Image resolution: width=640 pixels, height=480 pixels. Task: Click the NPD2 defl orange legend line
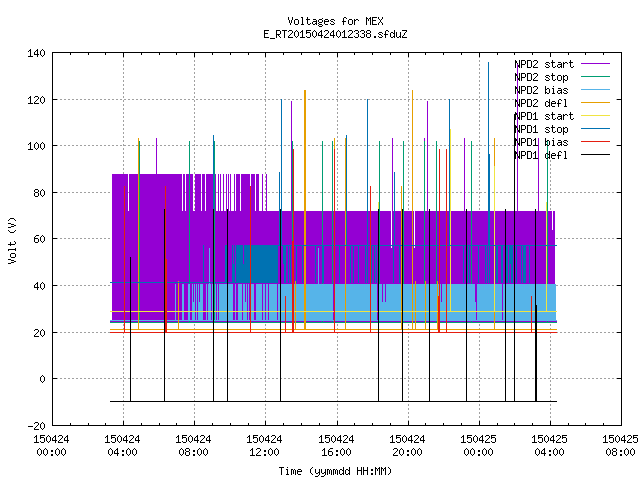tap(595, 103)
